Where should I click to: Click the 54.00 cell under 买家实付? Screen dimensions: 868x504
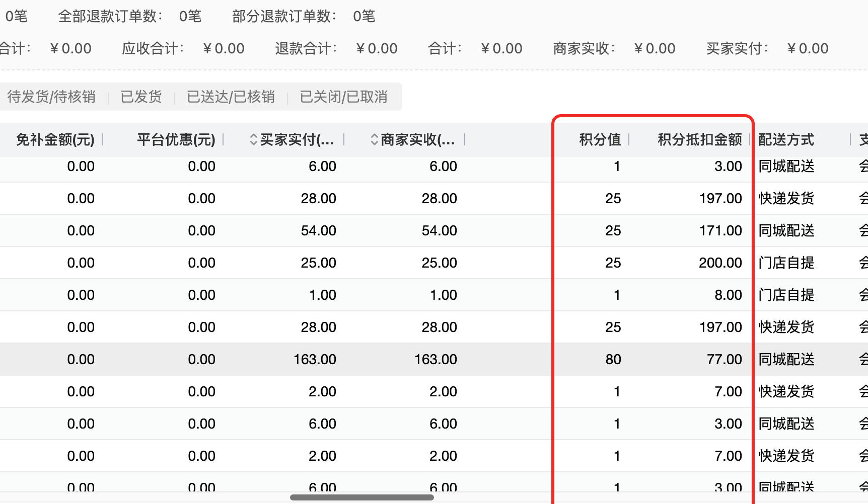click(x=318, y=230)
